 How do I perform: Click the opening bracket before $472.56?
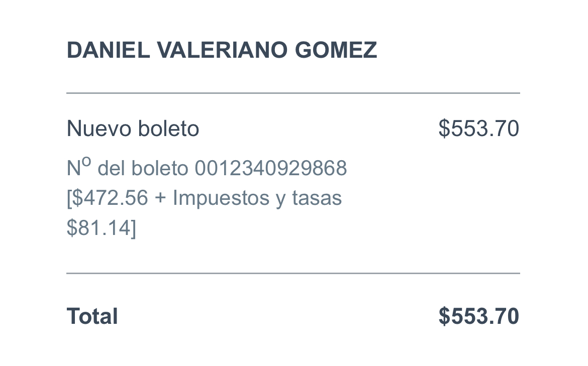click(69, 198)
